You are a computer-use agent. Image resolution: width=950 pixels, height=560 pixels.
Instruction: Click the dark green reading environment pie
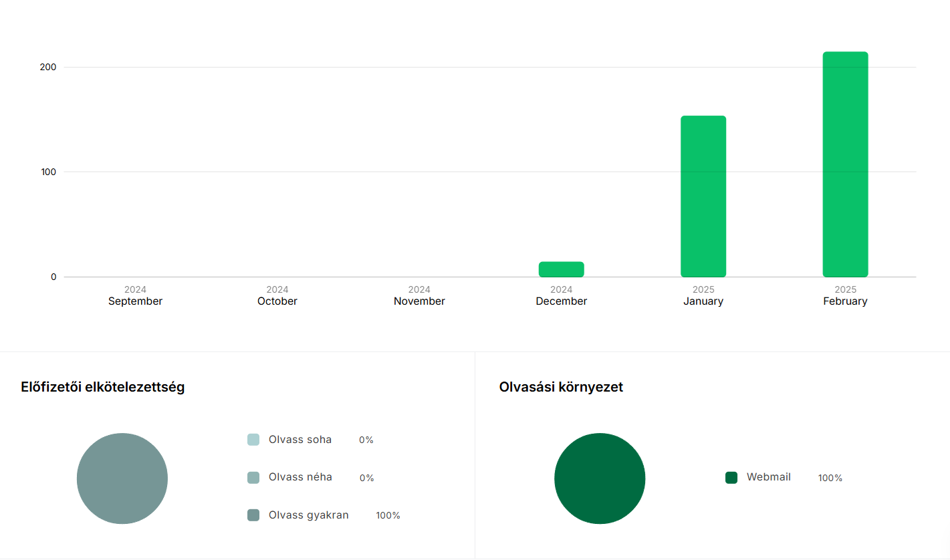pos(600,478)
